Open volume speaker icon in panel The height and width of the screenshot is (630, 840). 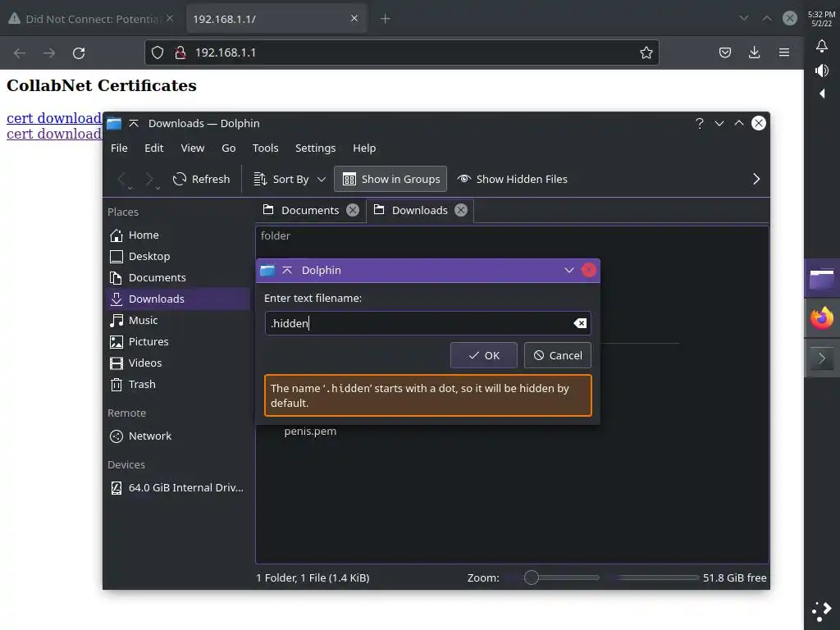[822, 71]
